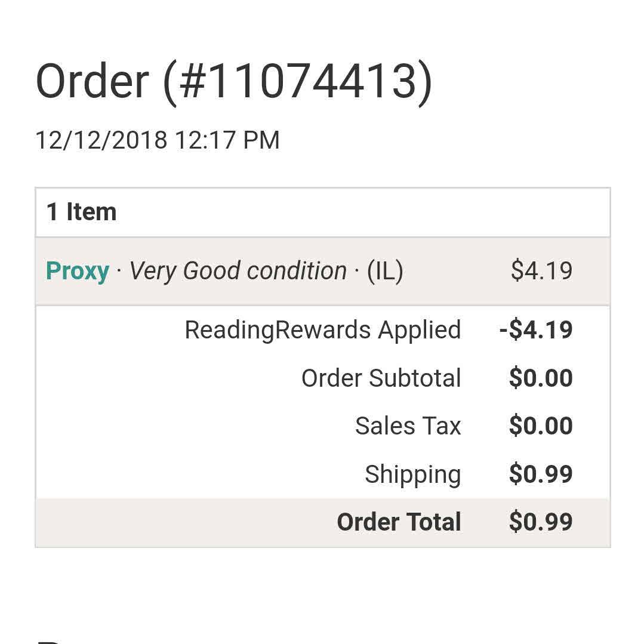Click the Very Good condition text
Viewport: 644px width, 644px height.
coord(238,272)
